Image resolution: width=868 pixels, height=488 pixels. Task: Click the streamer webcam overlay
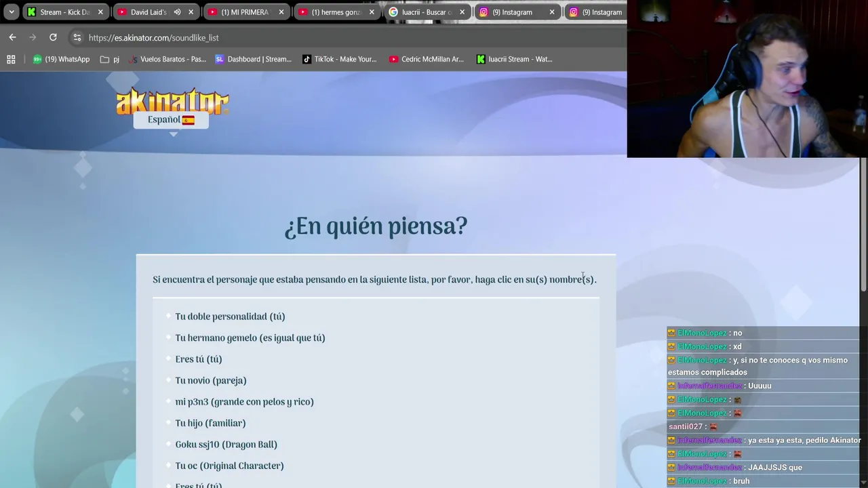tap(747, 79)
